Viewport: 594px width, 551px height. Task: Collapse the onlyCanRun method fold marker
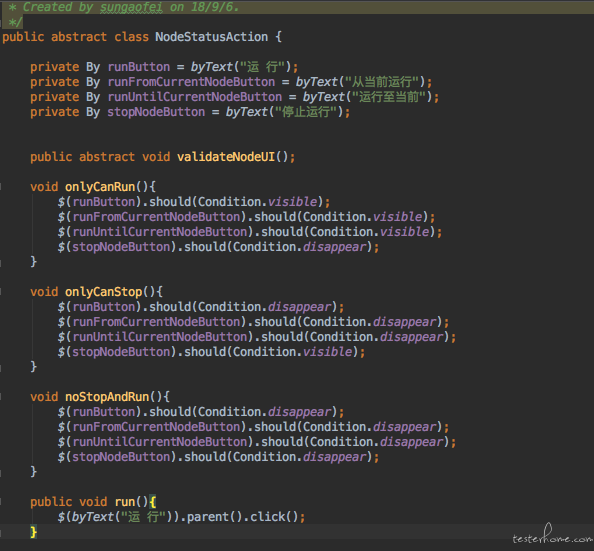(1, 186)
